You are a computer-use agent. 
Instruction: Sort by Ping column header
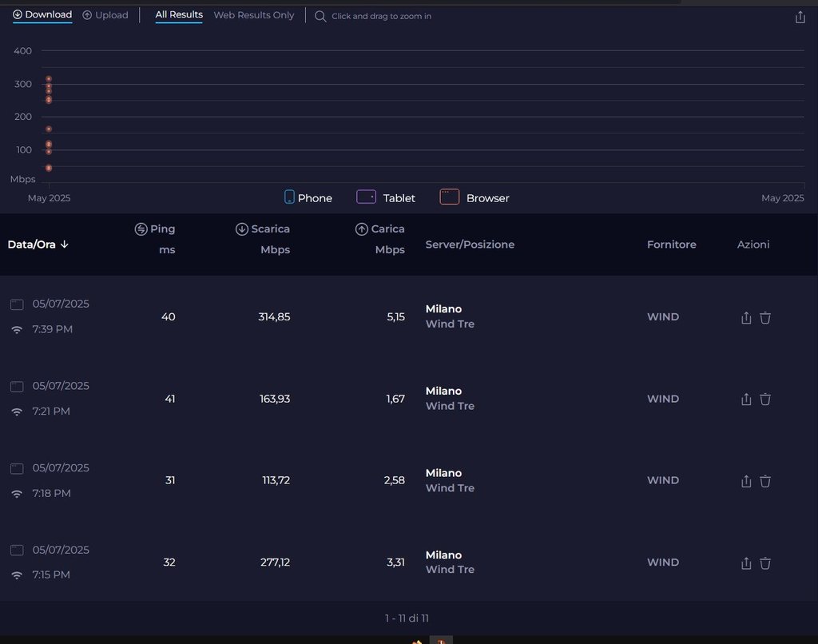(155, 229)
